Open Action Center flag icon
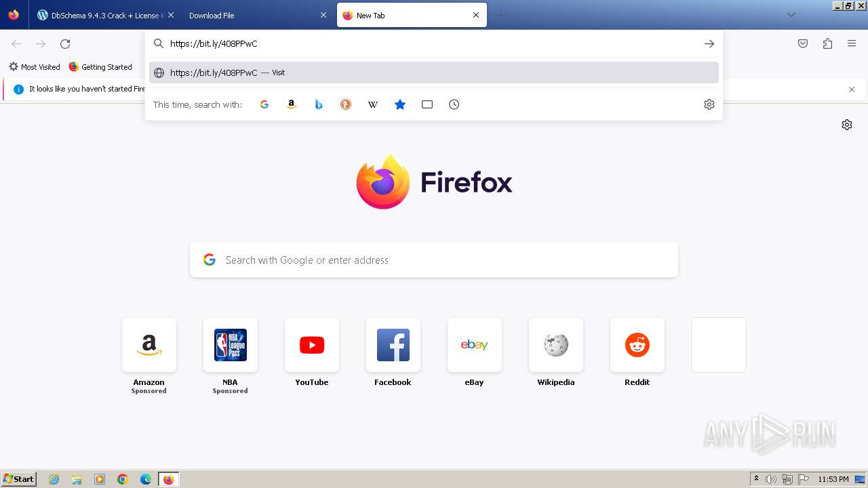This screenshot has width=868, height=488. click(x=804, y=479)
